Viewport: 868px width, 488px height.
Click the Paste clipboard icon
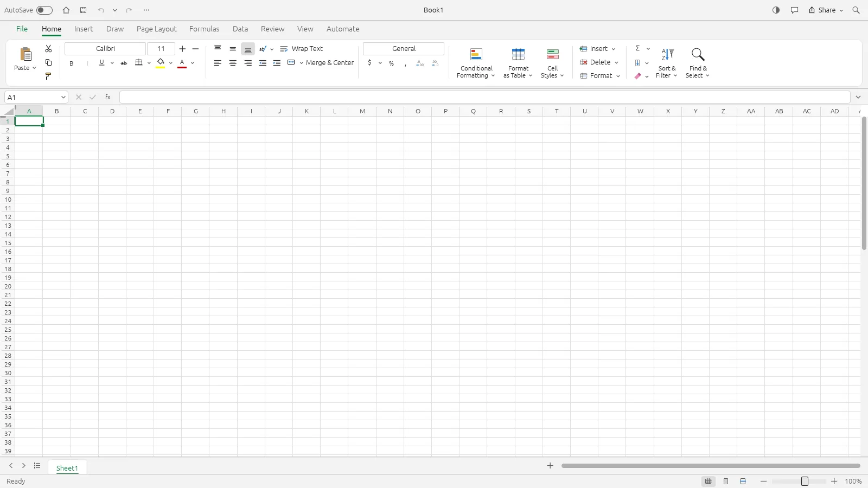click(x=25, y=54)
